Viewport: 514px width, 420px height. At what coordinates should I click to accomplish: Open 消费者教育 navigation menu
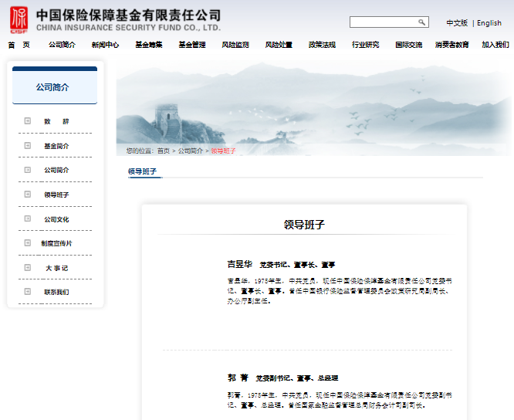(x=452, y=45)
